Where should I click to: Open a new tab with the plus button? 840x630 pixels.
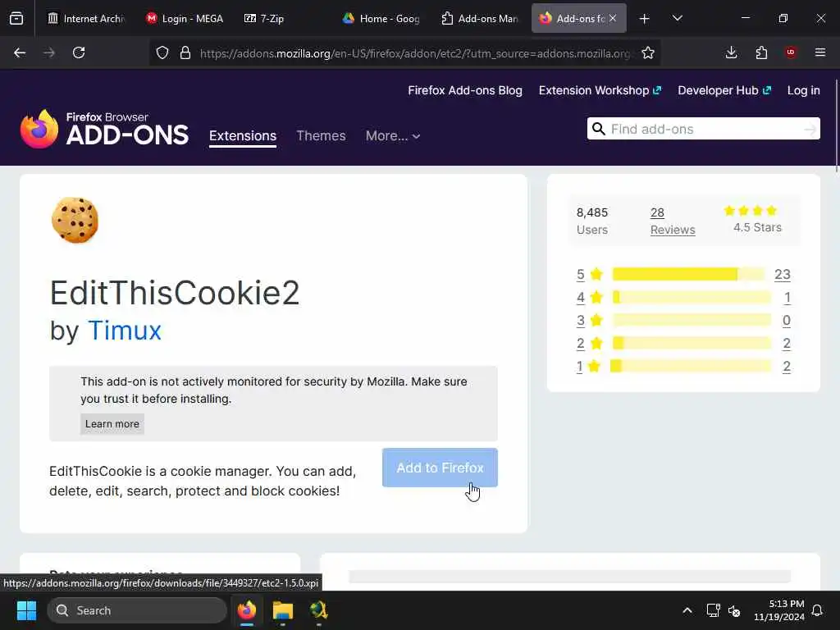pyautogui.click(x=645, y=19)
